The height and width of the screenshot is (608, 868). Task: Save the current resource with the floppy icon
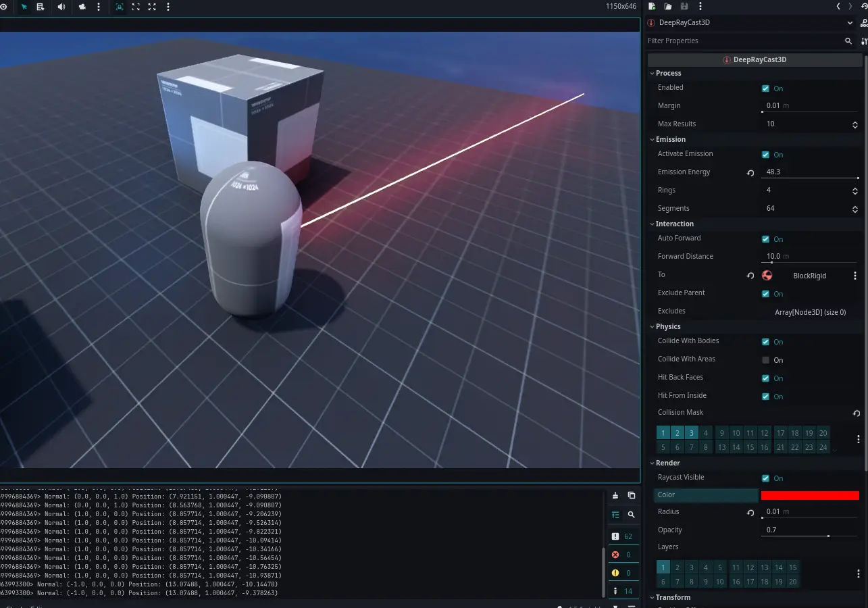tap(683, 6)
